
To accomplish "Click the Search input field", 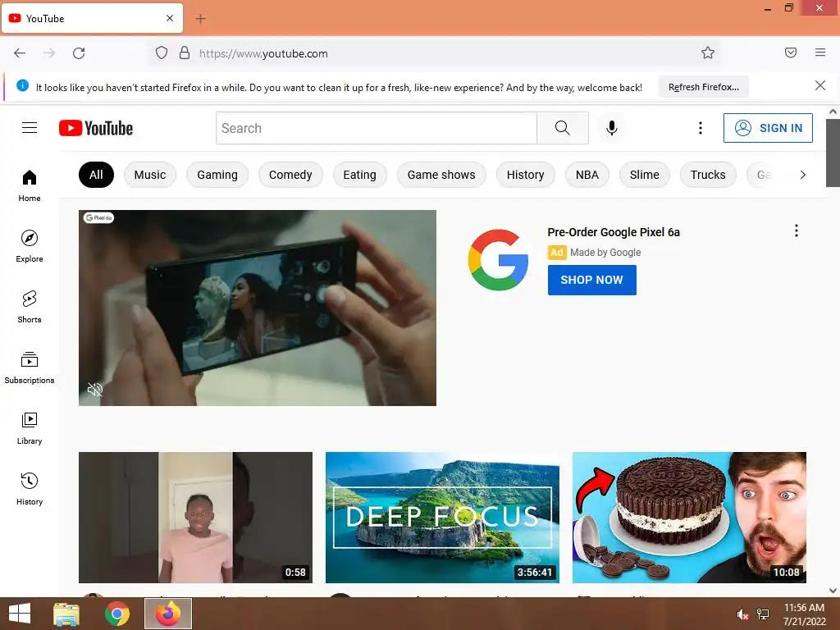I will click(376, 128).
